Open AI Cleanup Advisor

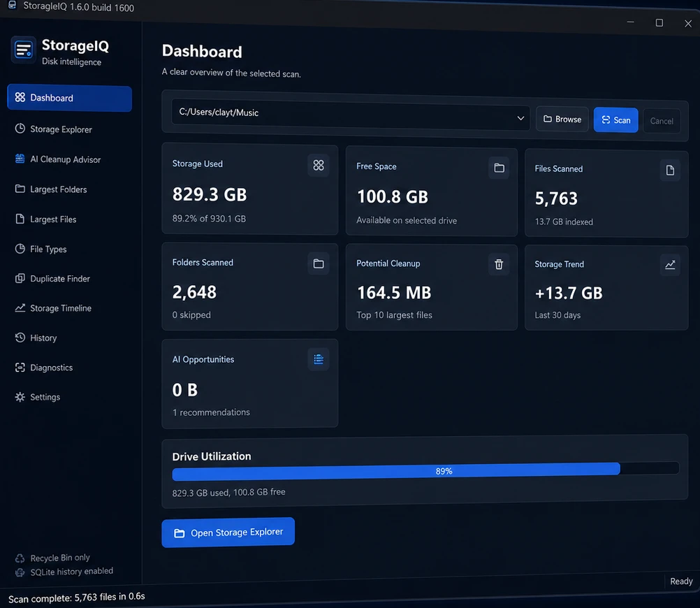pos(70,159)
